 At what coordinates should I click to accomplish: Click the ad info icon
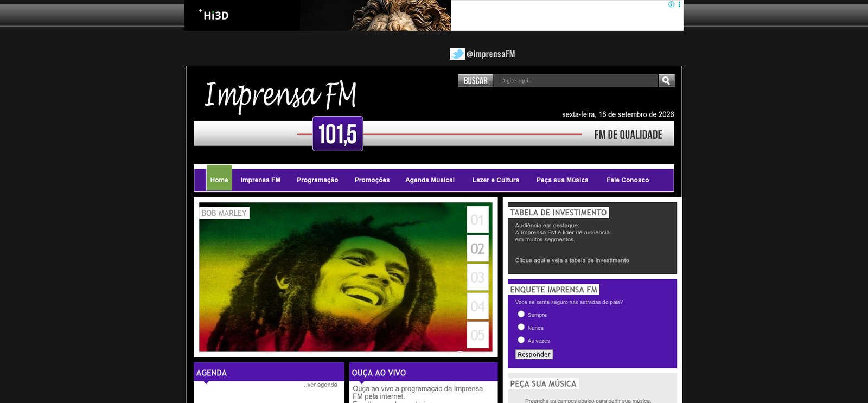[x=672, y=4]
